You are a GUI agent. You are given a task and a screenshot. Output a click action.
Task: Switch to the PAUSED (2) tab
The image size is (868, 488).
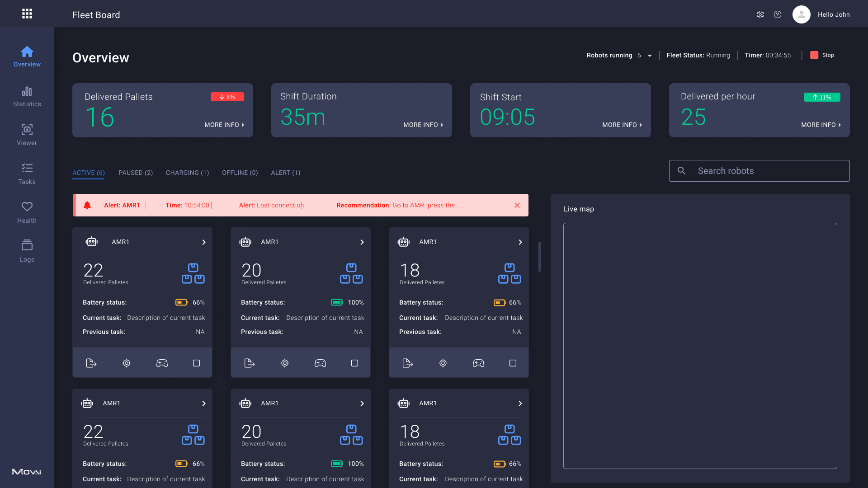[136, 173]
